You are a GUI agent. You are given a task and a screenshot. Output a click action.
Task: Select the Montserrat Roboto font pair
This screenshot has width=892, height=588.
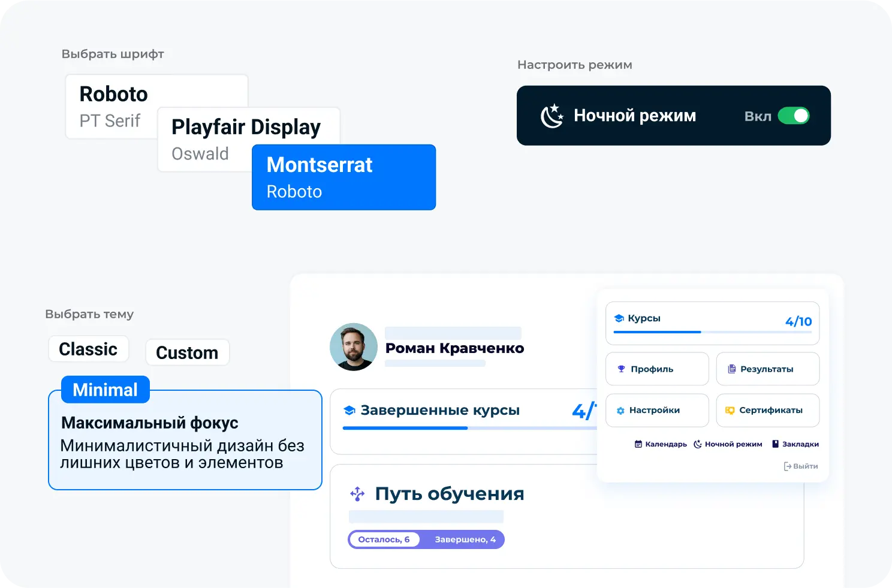point(343,177)
